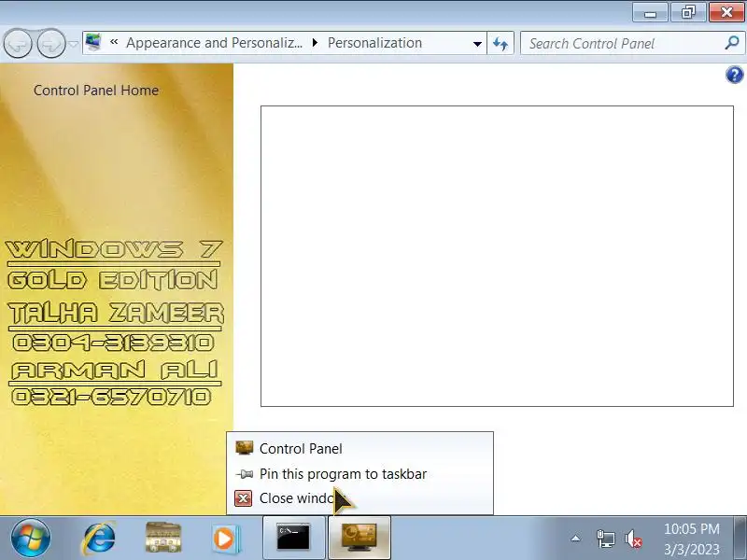The image size is (747, 560).
Task: Launch Internet Explorer from the taskbar
Action: coord(99,539)
